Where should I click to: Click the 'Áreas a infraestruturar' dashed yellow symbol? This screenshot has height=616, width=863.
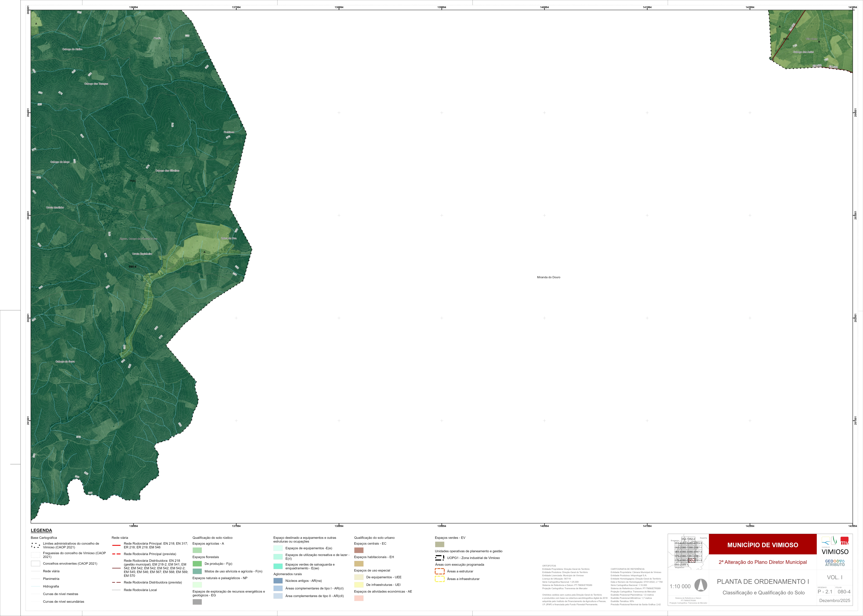439,579
